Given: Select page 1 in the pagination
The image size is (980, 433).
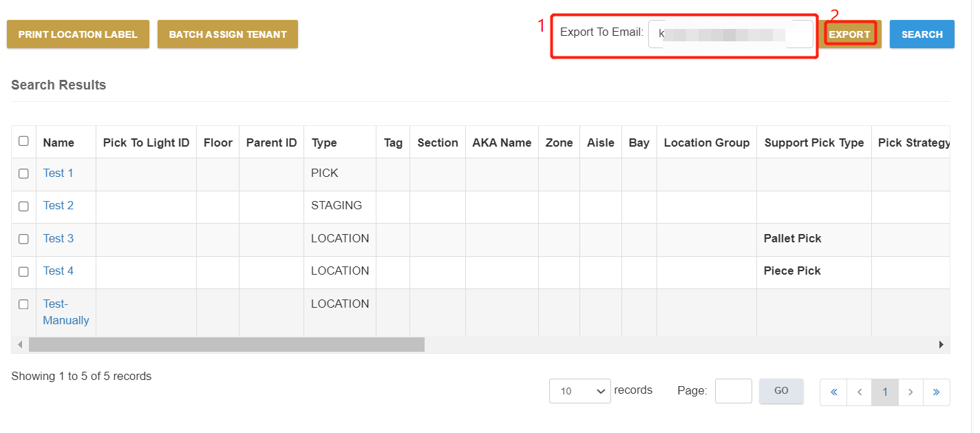Looking at the screenshot, I should [885, 392].
